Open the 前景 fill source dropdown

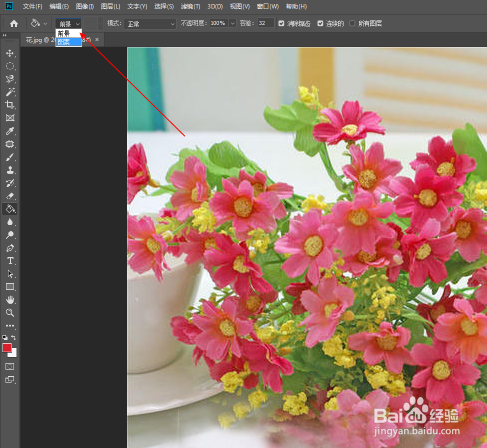pyautogui.click(x=68, y=23)
